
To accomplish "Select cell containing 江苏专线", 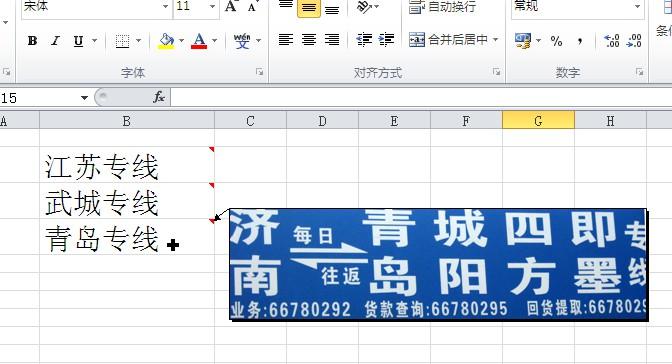I will pyautogui.click(x=127, y=165).
